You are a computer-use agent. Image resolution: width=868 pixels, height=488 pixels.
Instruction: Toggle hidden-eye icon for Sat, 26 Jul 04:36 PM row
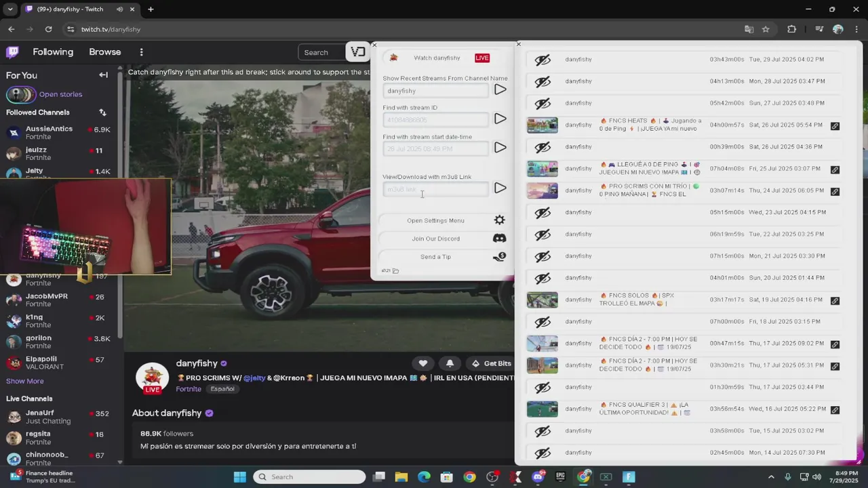[x=542, y=147]
